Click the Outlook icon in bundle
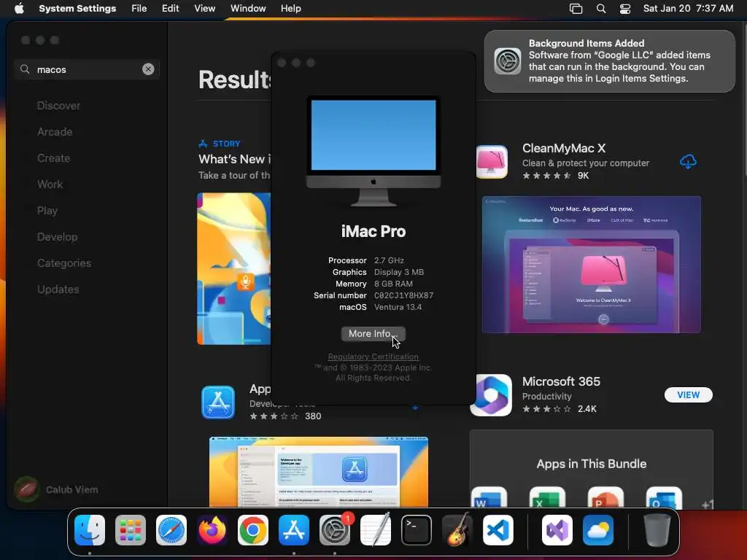The height and width of the screenshot is (560, 747). pyautogui.click(x=664, y=497)
